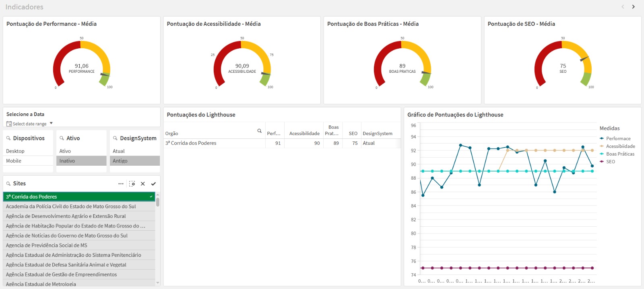Select Desktop in the Dispositivos filter
The width and height of the screenshot is (644, 289).
[x=15, y=151]
